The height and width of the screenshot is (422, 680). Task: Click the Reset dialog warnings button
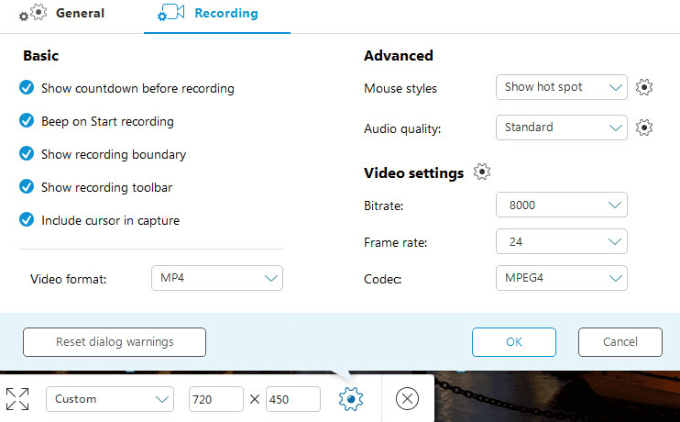[114, 342]
